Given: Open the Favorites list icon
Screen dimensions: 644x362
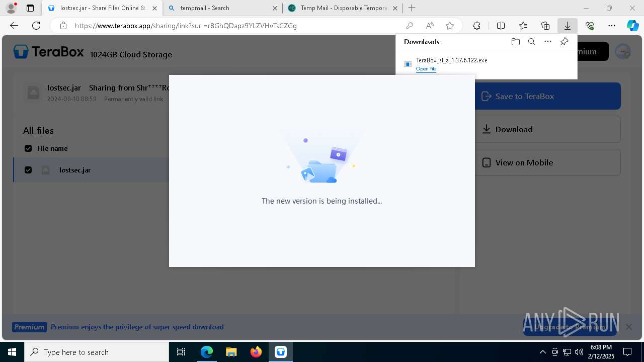Looking at the screenshot, I should (x=523, y=26).
